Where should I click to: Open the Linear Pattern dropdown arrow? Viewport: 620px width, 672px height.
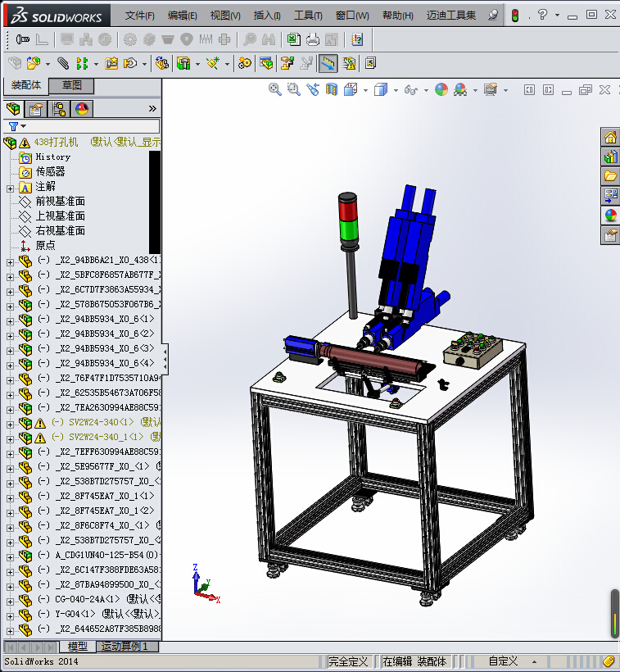tap(96, 65)
